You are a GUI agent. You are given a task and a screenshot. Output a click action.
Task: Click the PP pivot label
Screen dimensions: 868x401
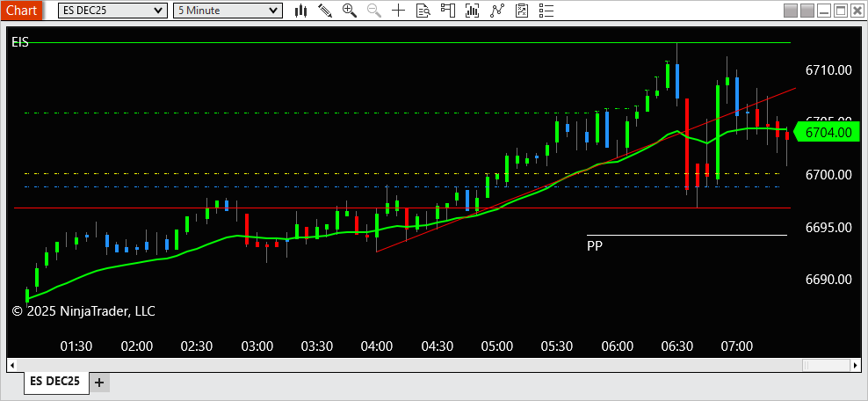(x=595, y=246)
